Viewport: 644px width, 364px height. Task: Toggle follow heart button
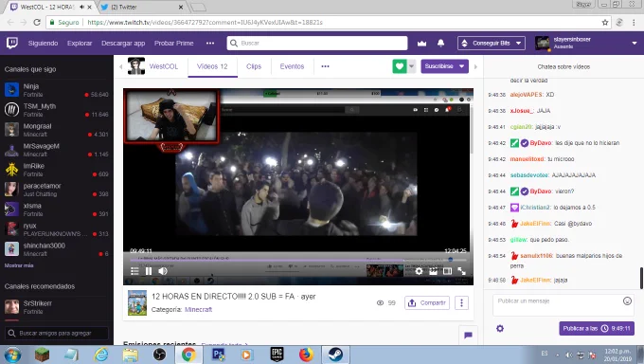pyautogui.click(x=400, y=66)
